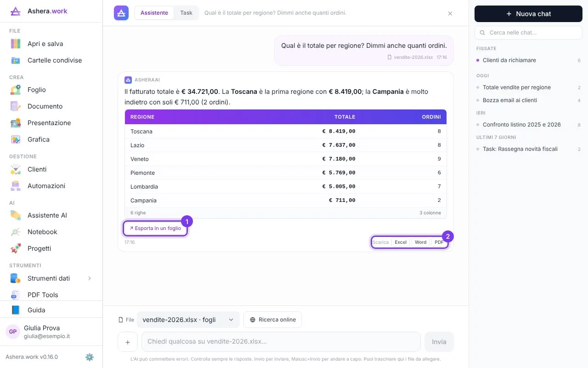Toggle Ricerca online
This screenshot has width=588, height=368.
coord(272,320)
